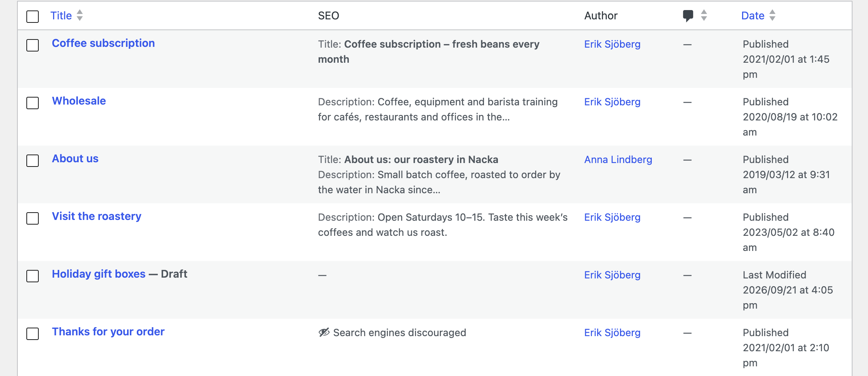Image resolution: width=868 pixels, height=376 pixels.
Task: Click 'Search engines discouraged' text
Action: 400,333
